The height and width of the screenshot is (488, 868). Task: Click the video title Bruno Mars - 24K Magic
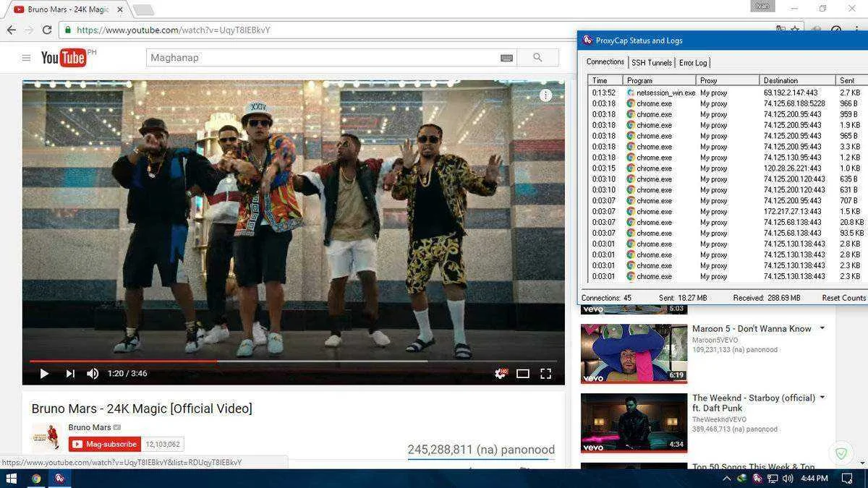tap(142, 408)
